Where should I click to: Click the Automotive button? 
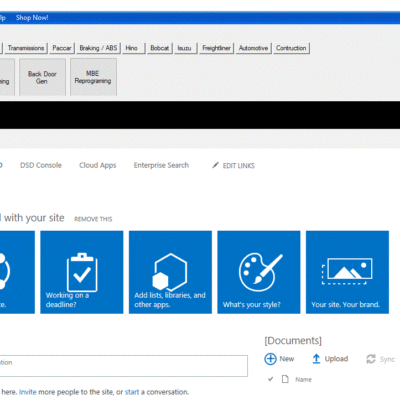(x=253, y=48)
